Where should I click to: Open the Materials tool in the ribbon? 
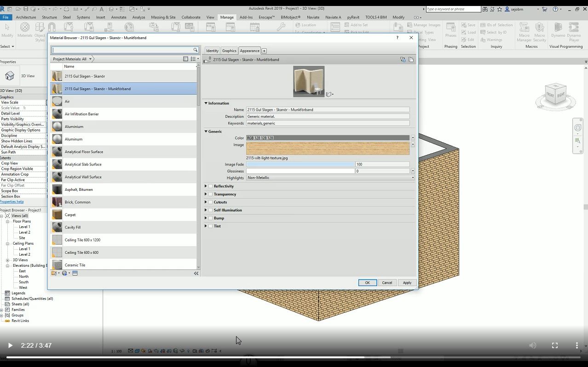point(25,31)
